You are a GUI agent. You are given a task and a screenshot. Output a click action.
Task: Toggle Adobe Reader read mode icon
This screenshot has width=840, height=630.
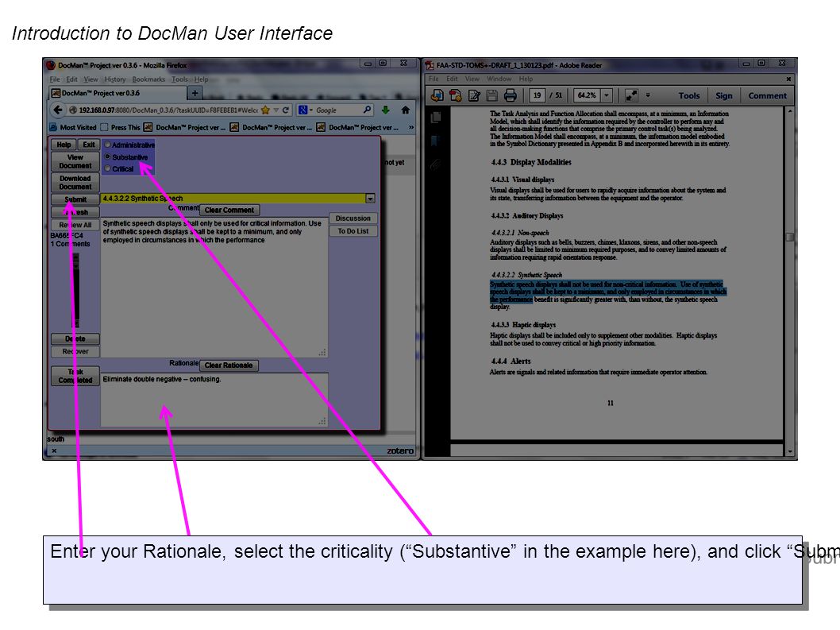[x=632, y=95]
